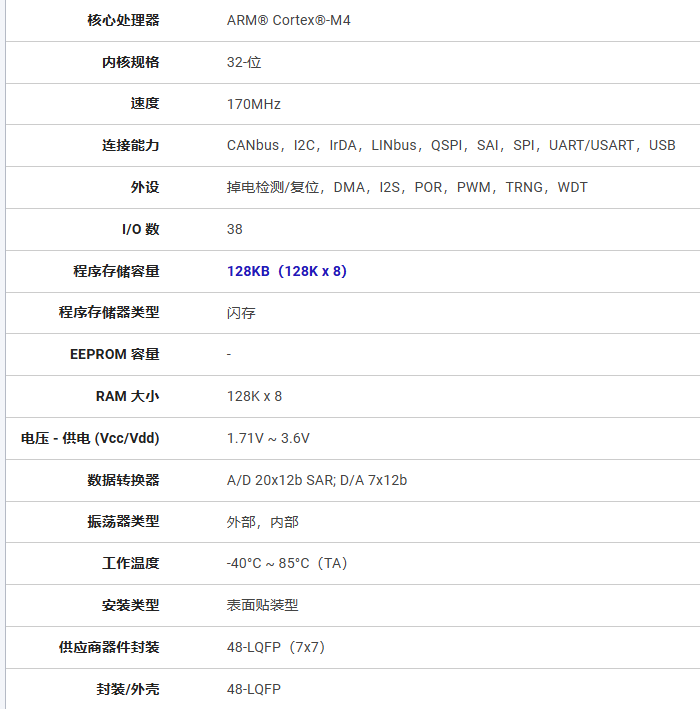Select the -40°C ~ 85°C temperature value
The image size is (700, 709).
tap(287, 564)
